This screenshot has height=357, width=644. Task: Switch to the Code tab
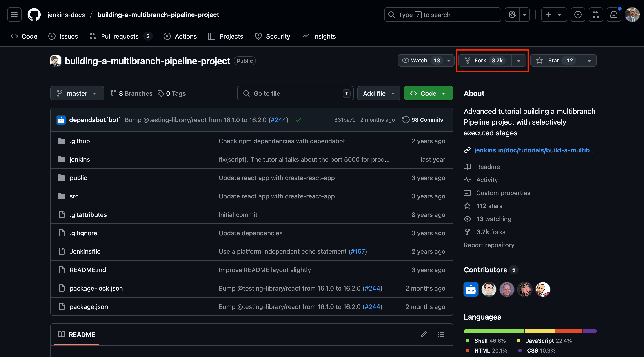24,36
